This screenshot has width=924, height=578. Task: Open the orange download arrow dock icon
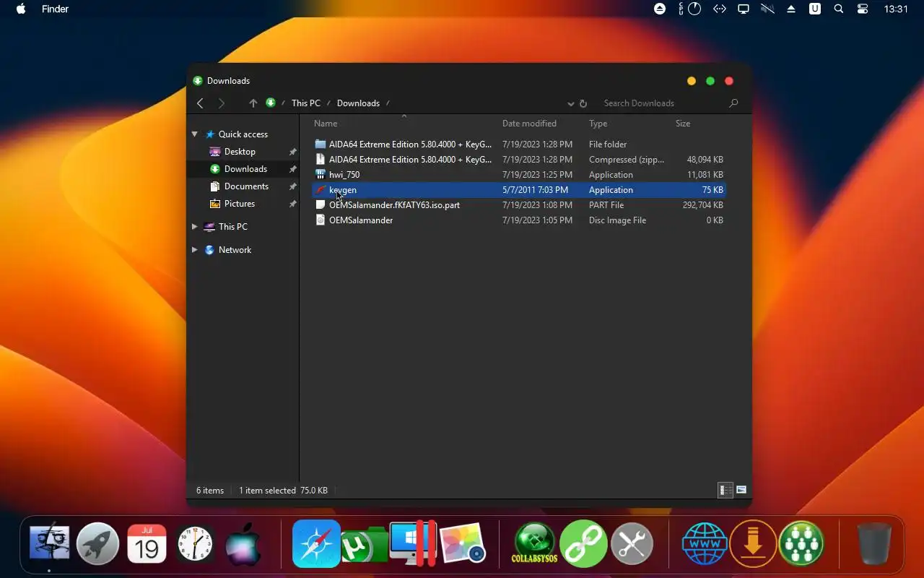(753, 543)
